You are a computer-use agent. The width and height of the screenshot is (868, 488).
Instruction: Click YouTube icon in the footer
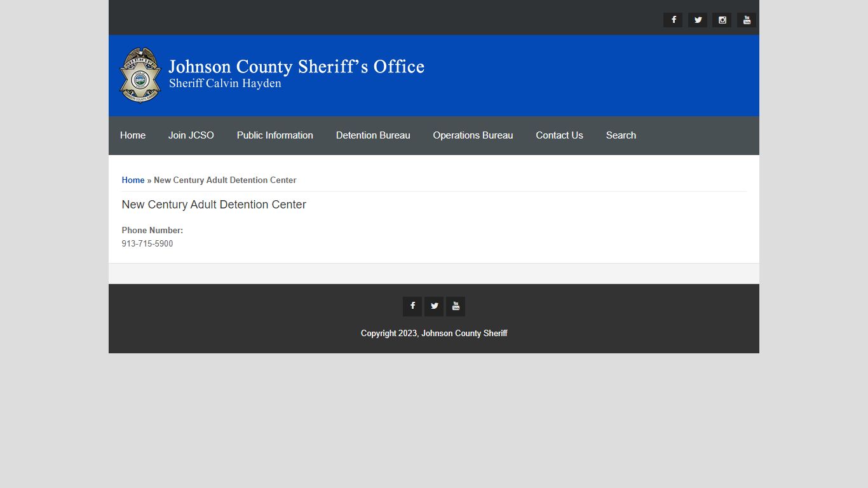(456, 306)
